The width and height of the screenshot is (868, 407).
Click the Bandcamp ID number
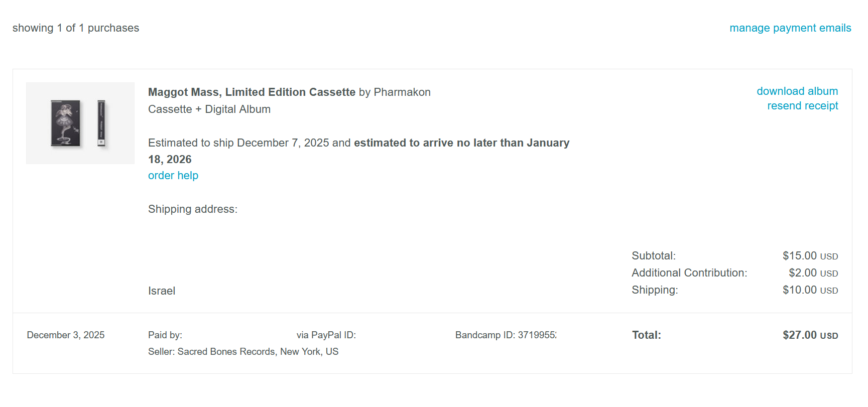click(537, 335)
